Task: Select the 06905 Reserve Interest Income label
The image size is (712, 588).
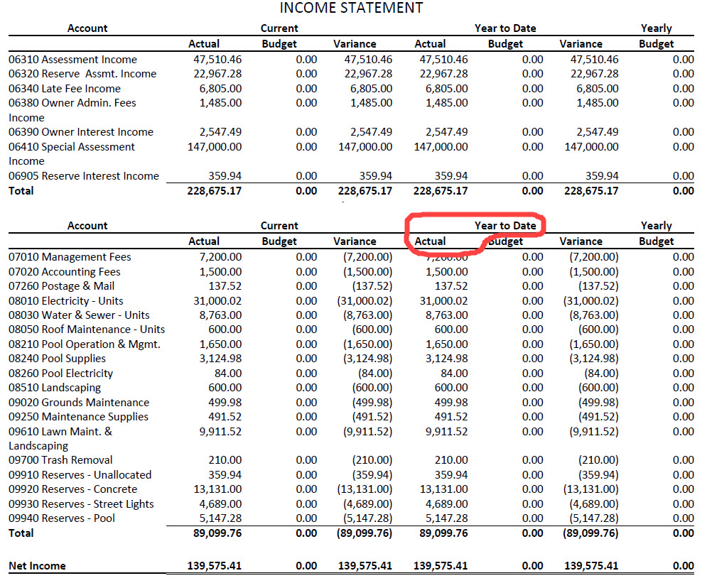Action: point(84,176)
